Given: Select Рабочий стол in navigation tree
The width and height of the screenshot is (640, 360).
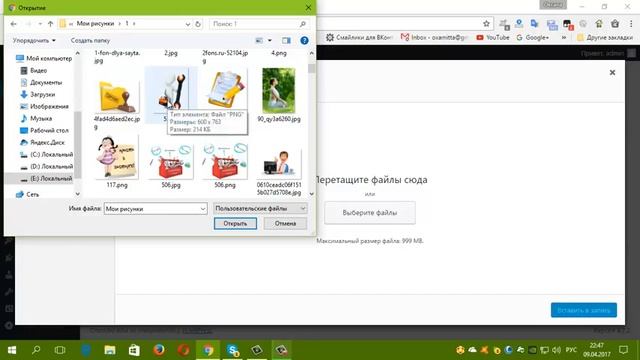Looking at the screenshot, I should click(x=44, y=131).
